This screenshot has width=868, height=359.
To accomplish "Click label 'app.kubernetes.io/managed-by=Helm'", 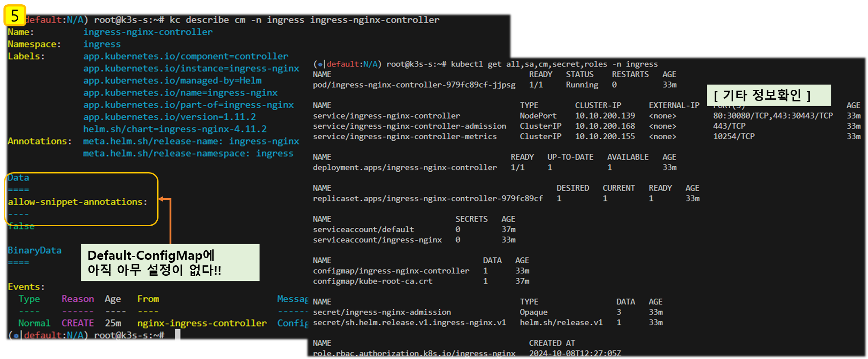I will [x=172, y=80].
